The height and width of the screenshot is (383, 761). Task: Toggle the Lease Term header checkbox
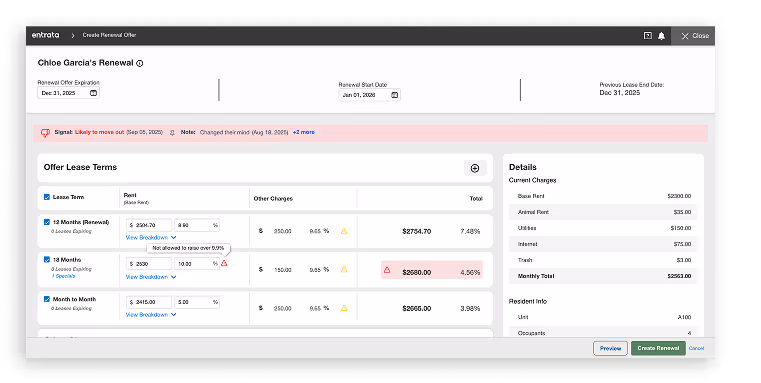(47, 197)
